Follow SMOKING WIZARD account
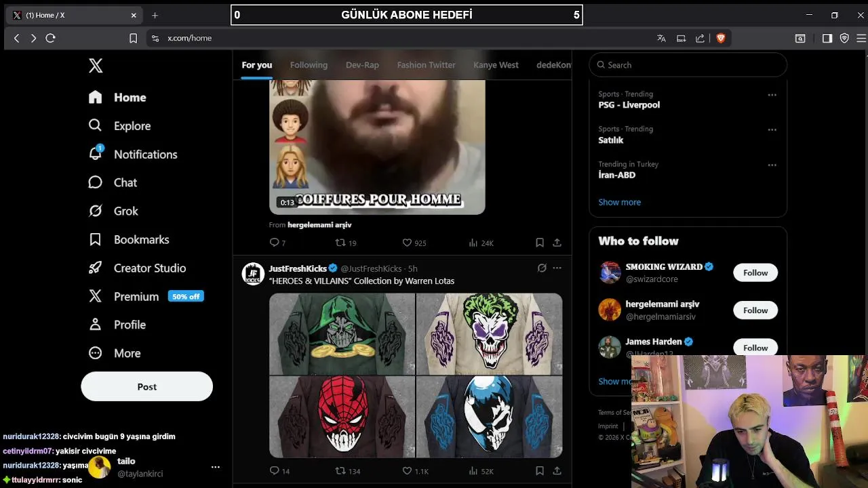Viewport: 868px width, 488px height. tap(755, 272)
